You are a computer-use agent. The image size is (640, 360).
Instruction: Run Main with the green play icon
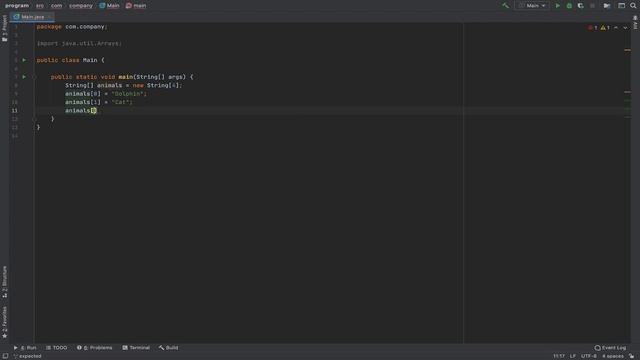pyautogui.click(x=558, y=6)
